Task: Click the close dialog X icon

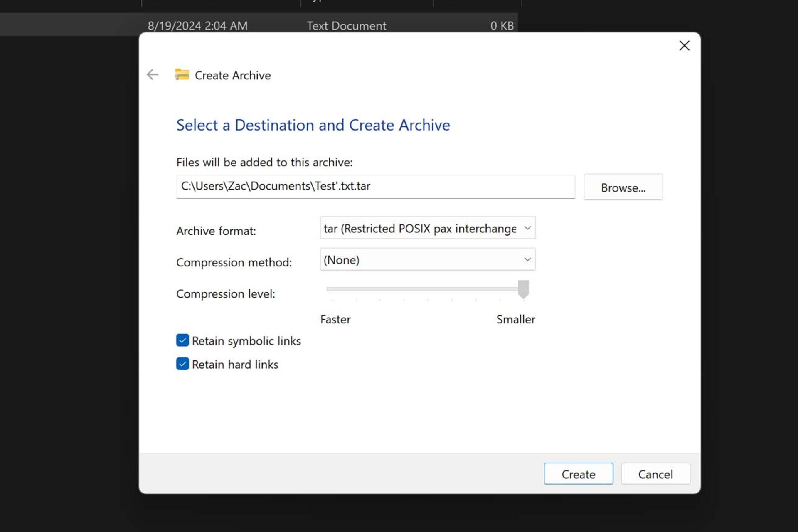Action: pyautogui.click(x=684, y=45)
